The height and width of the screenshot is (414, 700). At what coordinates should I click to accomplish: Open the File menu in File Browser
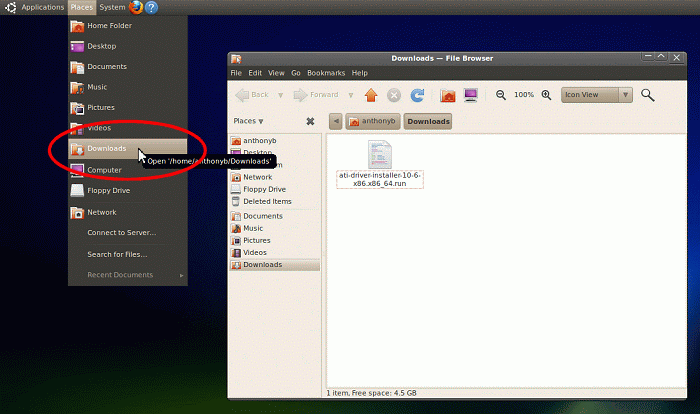(236, 73)
